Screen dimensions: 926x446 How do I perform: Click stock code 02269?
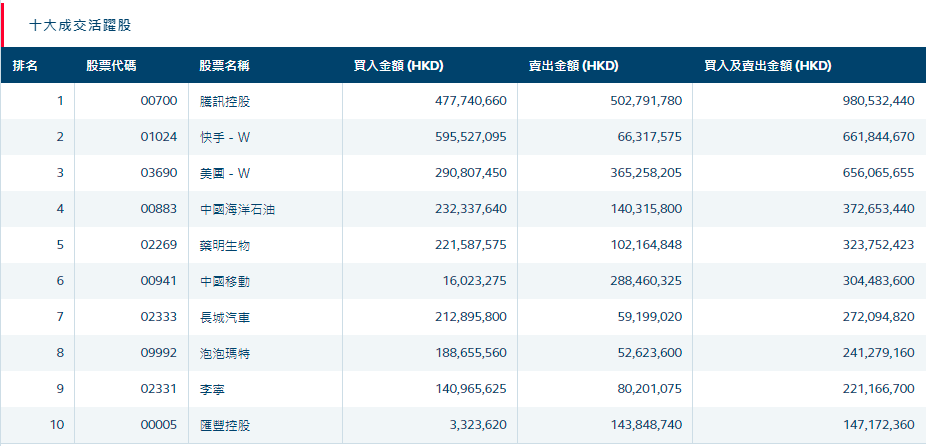coord(159,245)
